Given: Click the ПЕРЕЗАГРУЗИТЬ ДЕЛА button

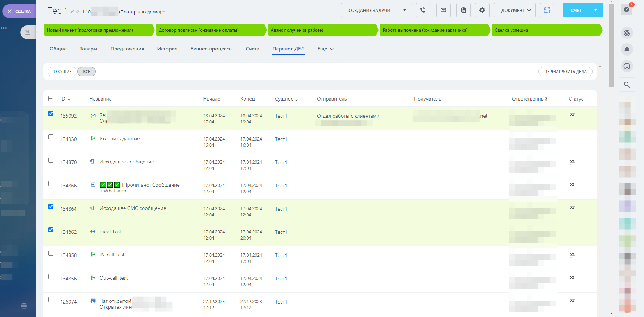Looking at the screenshot, I should (565, 72).
